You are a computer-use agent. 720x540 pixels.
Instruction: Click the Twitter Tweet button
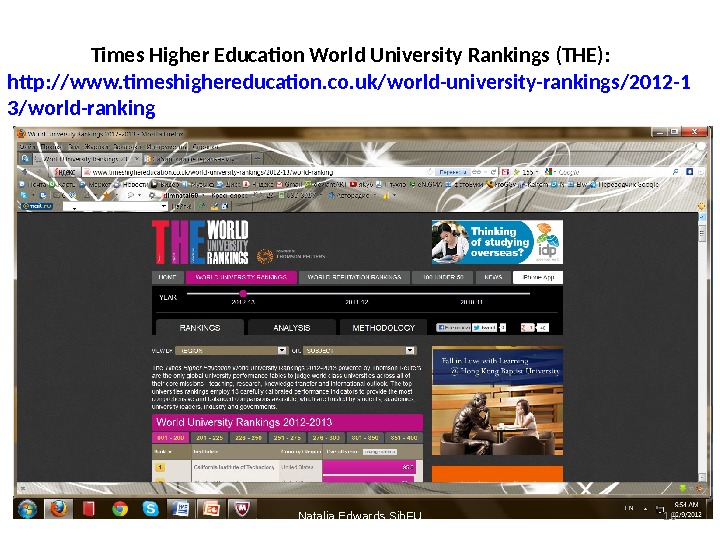tap(485, 327)
